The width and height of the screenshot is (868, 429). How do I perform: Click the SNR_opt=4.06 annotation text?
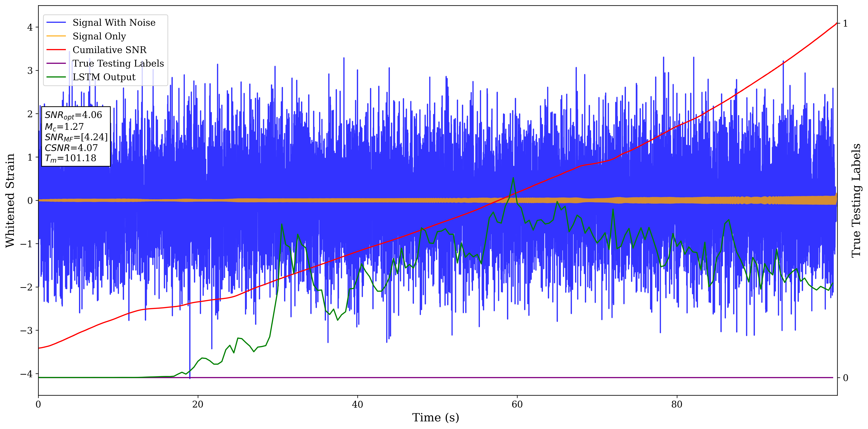pyautogui.click(x=73, y=115)
